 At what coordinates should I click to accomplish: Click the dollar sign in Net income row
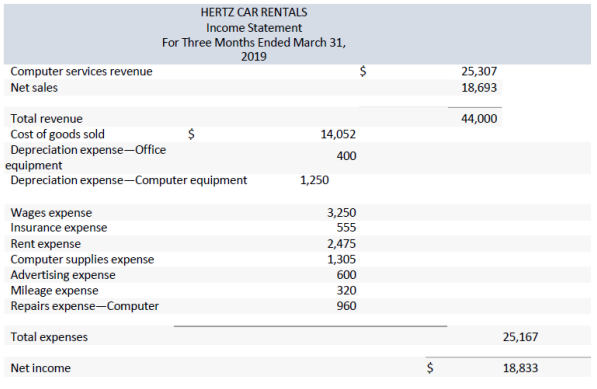pos(430,368)
